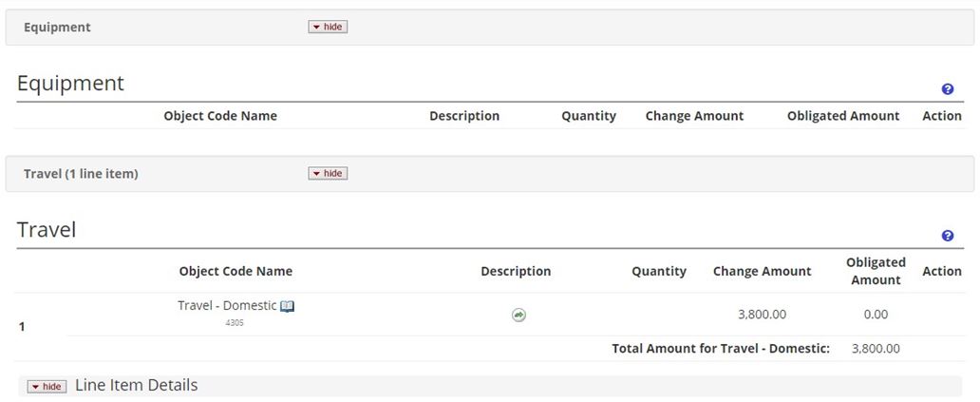The image size is (980, 402).
Task: Hide the Line Item Details panel
Action: point(47,386)
